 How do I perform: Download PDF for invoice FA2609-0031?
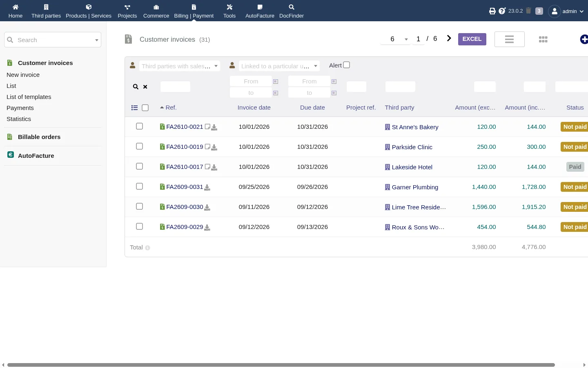(207, 187)
